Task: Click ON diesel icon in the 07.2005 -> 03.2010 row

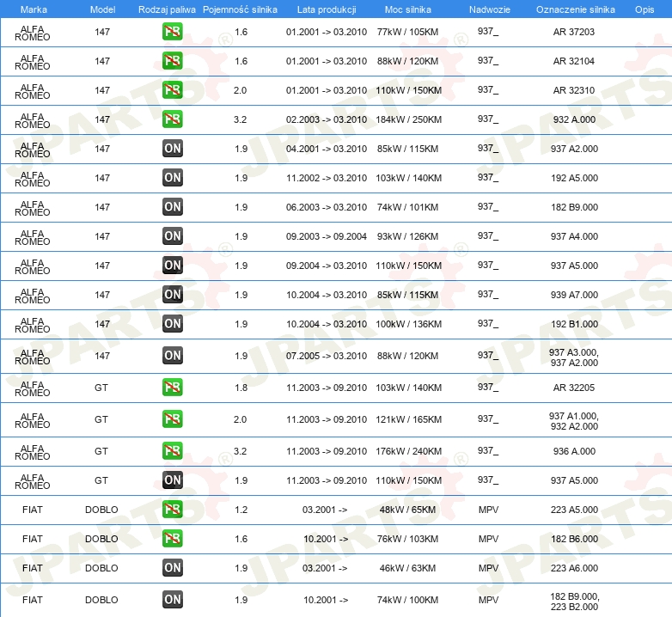Action: pos(172,356)
